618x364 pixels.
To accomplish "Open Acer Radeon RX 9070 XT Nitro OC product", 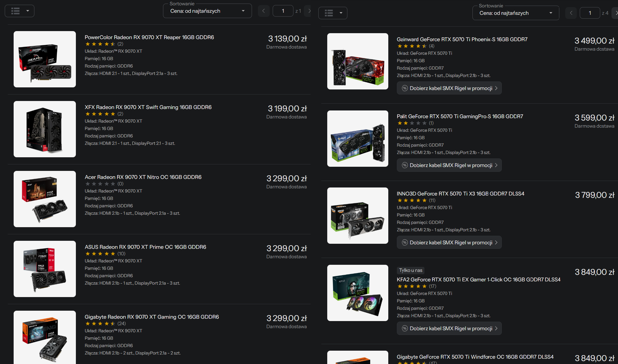I will pos(143,177).
